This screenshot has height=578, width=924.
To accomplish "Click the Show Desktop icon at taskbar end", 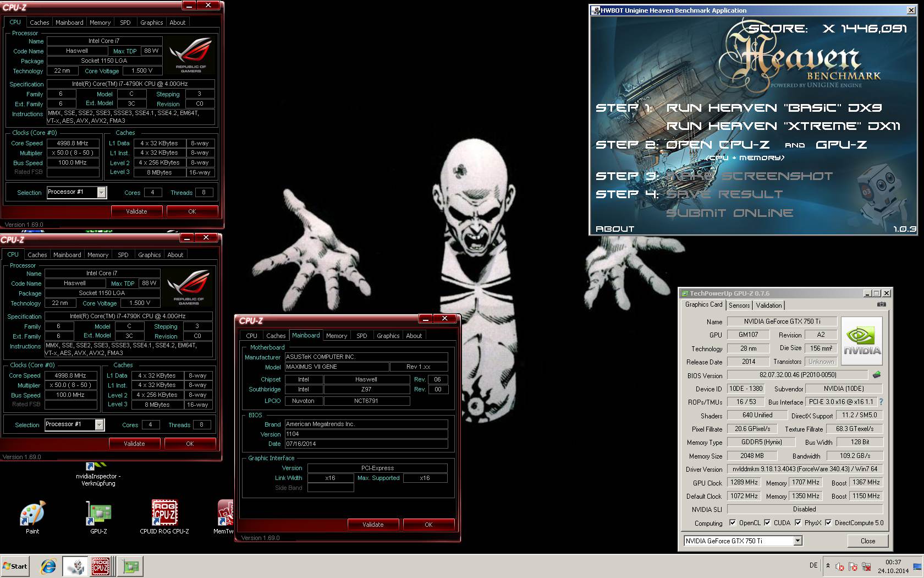I will pyautogui.click(x=917, y=566).
